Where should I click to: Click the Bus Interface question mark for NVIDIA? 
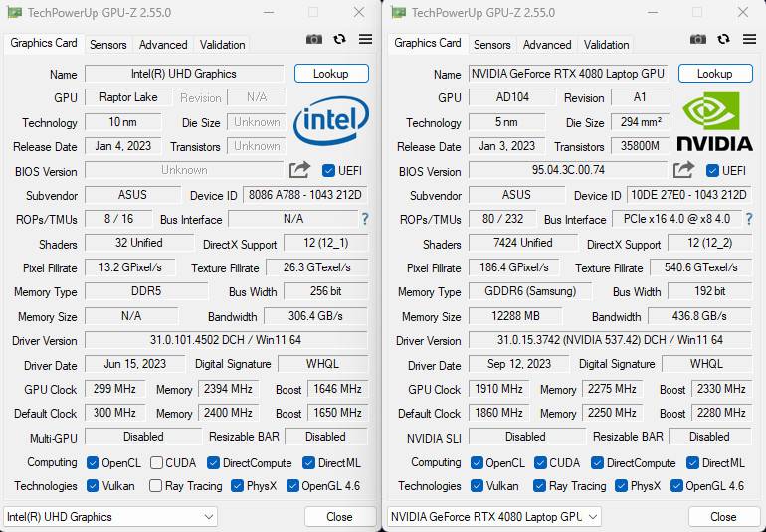749,219
